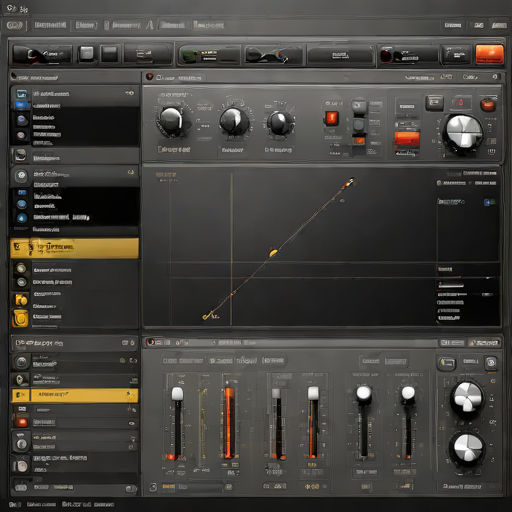This screenshot has height=512, width=512.
Task: Click the first black rotary knob in the upper panel
Action: pyautogui.click(x=171, y=121)
